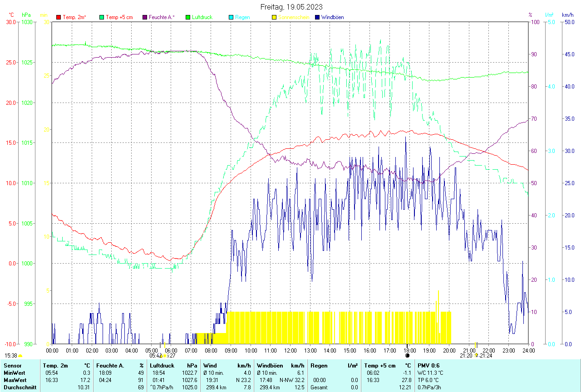
Task: Click the 'Ø 10 min.' label under Wind
Action: [214, 373]
